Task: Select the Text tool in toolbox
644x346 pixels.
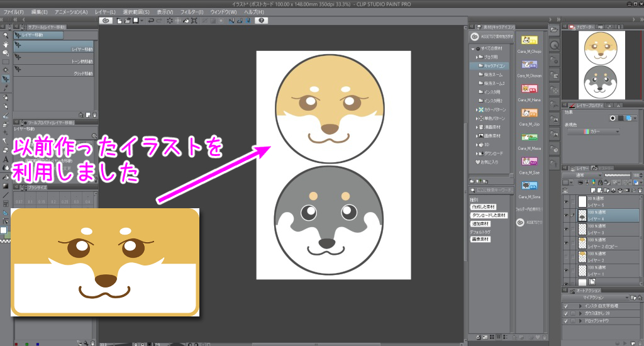Action: tap(6, 159)
